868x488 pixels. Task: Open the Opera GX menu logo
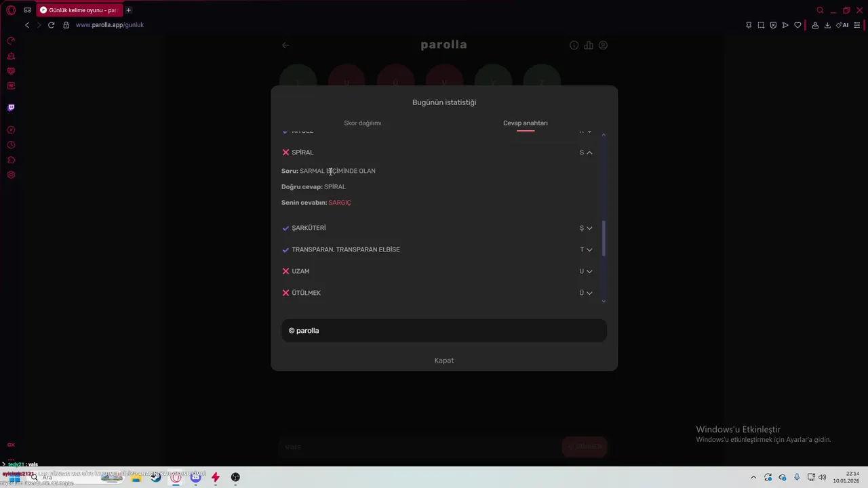click(x=11, y=10)
